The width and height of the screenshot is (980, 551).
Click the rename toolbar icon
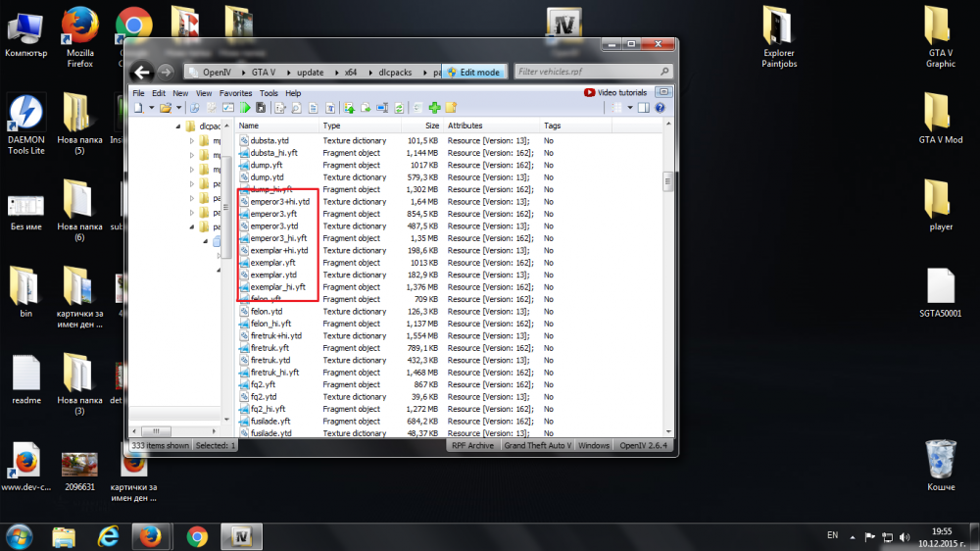[382, 108]
